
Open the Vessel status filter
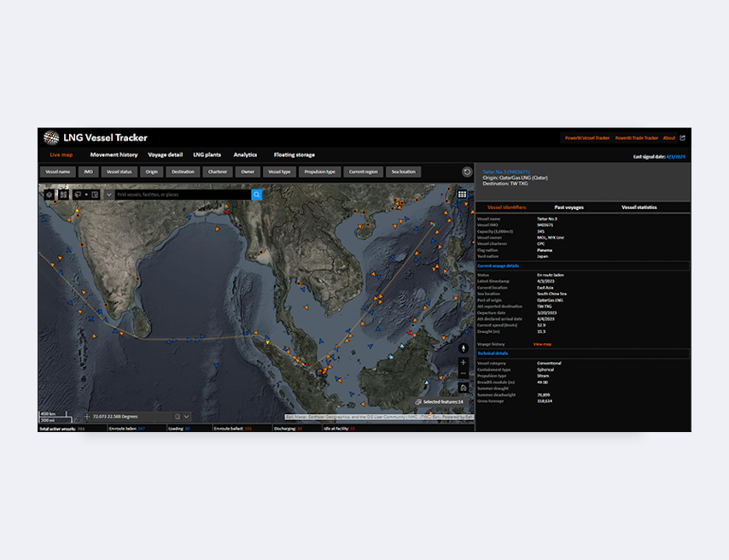click(120, 172)
